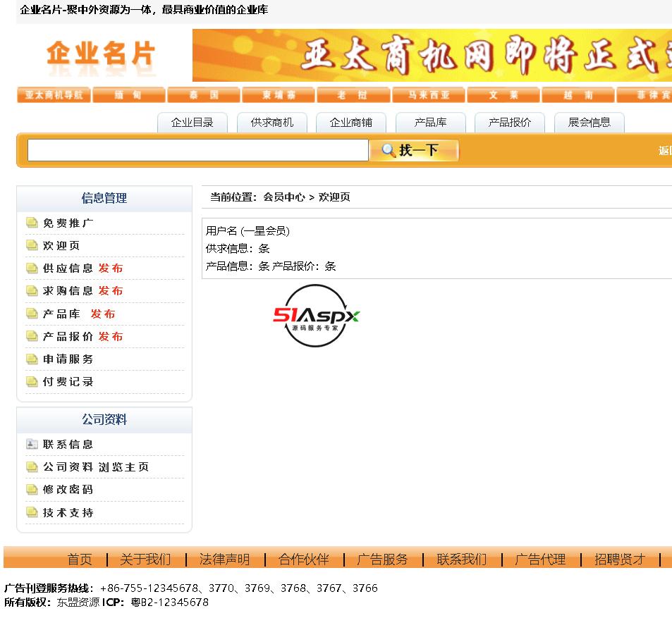Viewport: 672px width, 618px height.
Task: Click the icon next to 修改密码
Action: pyautogui.click(x=32, y=489)
